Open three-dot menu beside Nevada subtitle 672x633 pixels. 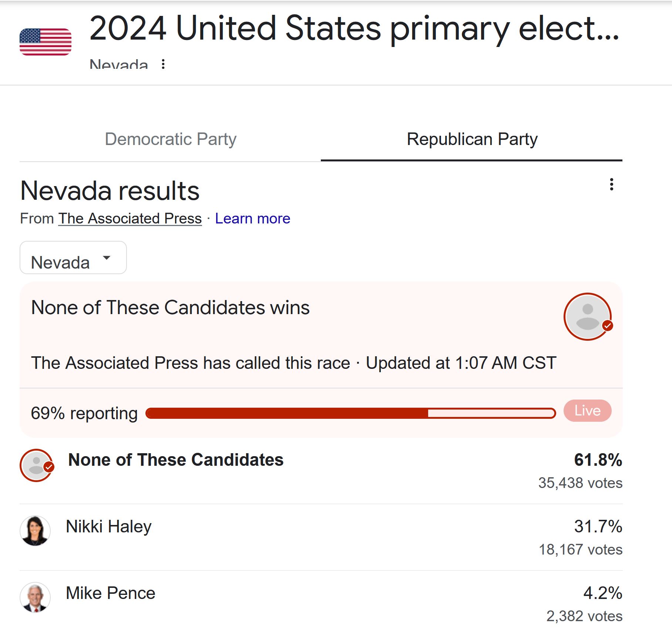(x=163, y=64)
